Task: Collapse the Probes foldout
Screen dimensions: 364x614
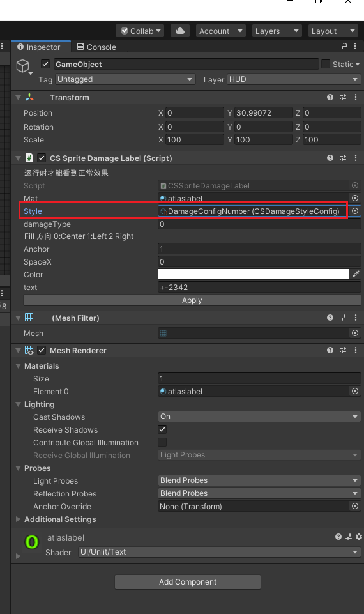Action: coord(18,468)
